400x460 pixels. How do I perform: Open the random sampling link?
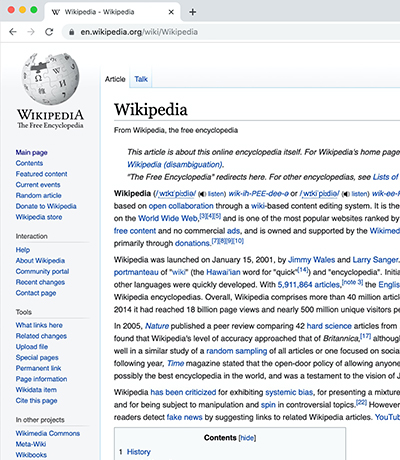[237, 351]
